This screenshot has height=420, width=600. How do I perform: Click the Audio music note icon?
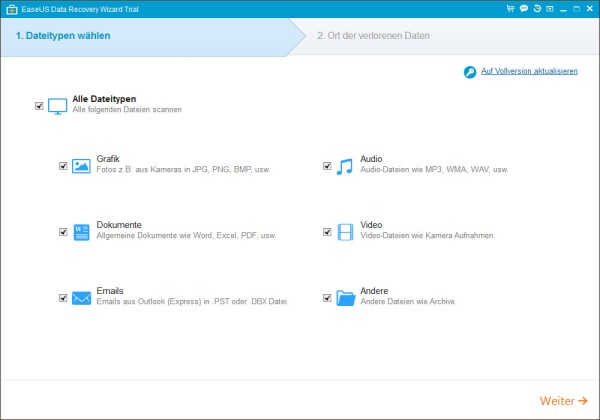point(345,166)
